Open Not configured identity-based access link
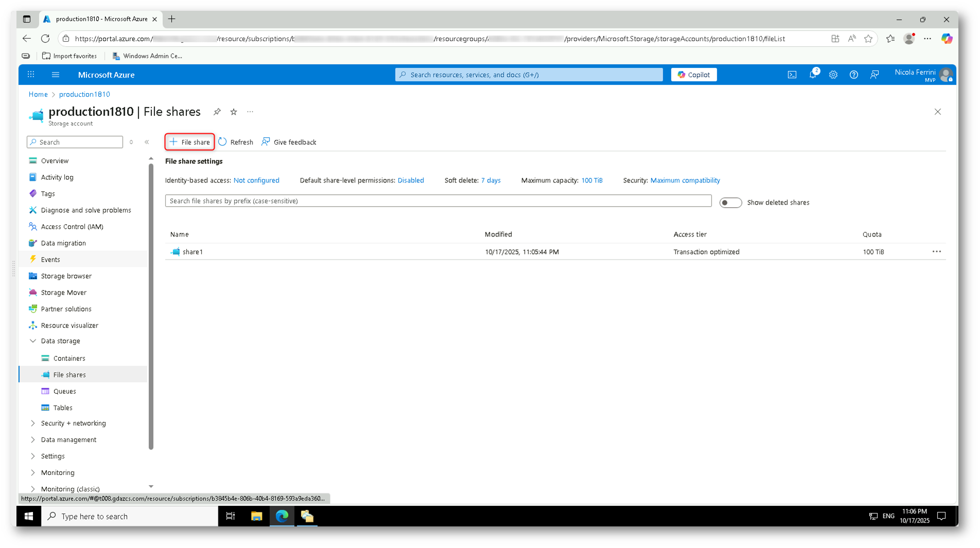 pos(256,180)
